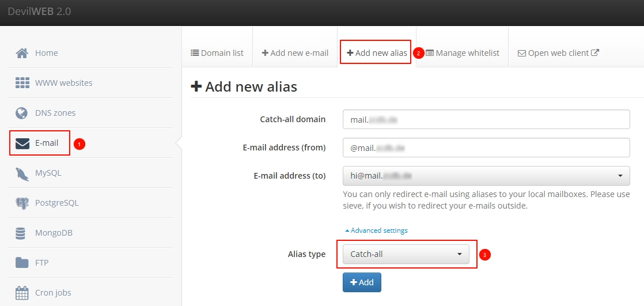Open the E-mail address (to) dropdown
The image size is (644, 306).
[x=486, y=175]
